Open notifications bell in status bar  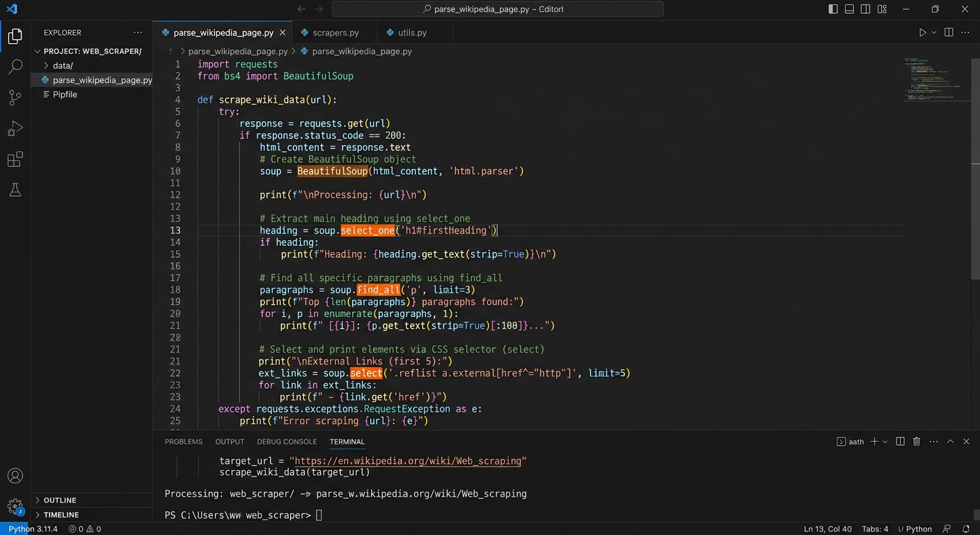click(x=966, y=529)
